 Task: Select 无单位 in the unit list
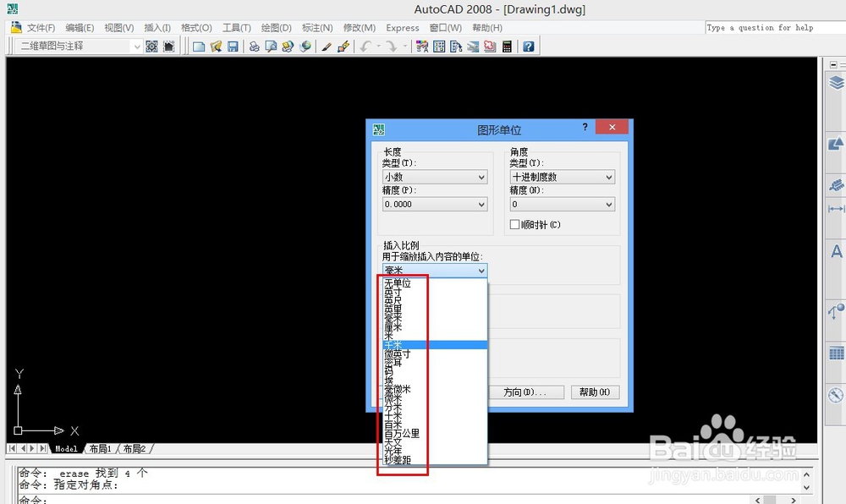[x=435, y=283]
